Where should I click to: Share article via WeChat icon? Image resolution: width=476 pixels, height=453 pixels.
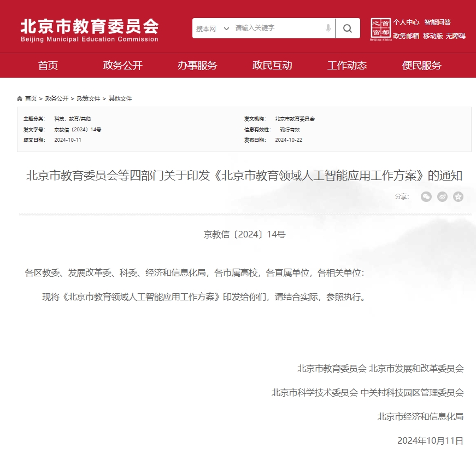pyautogui.click(x=426, y=196)
